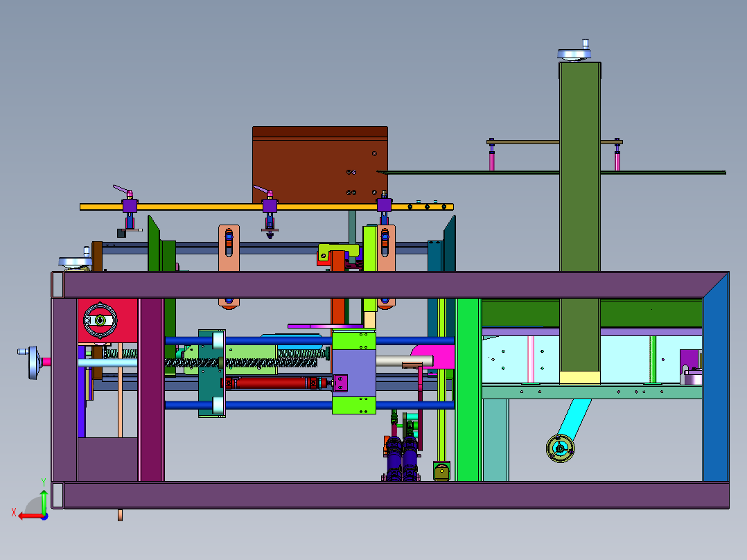Click the 'X' label on the axis triad

(14, 512)
